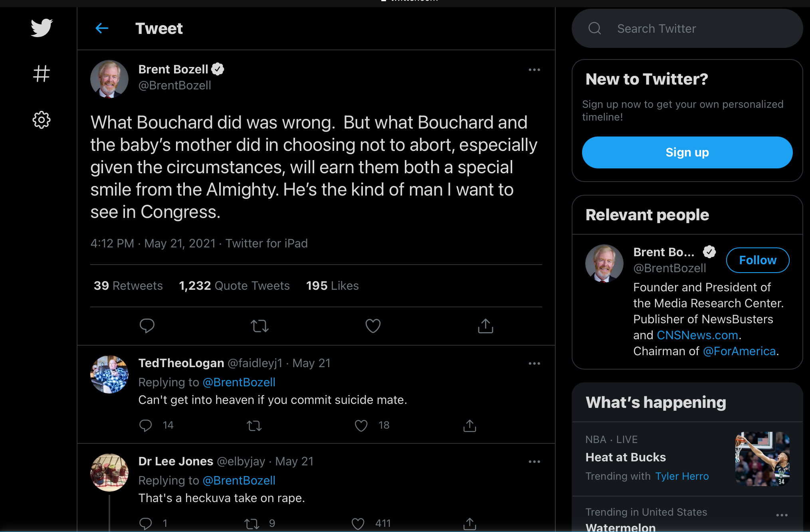View the 1,232 Quote Tweets
The image size is (810, 532).
234,286
